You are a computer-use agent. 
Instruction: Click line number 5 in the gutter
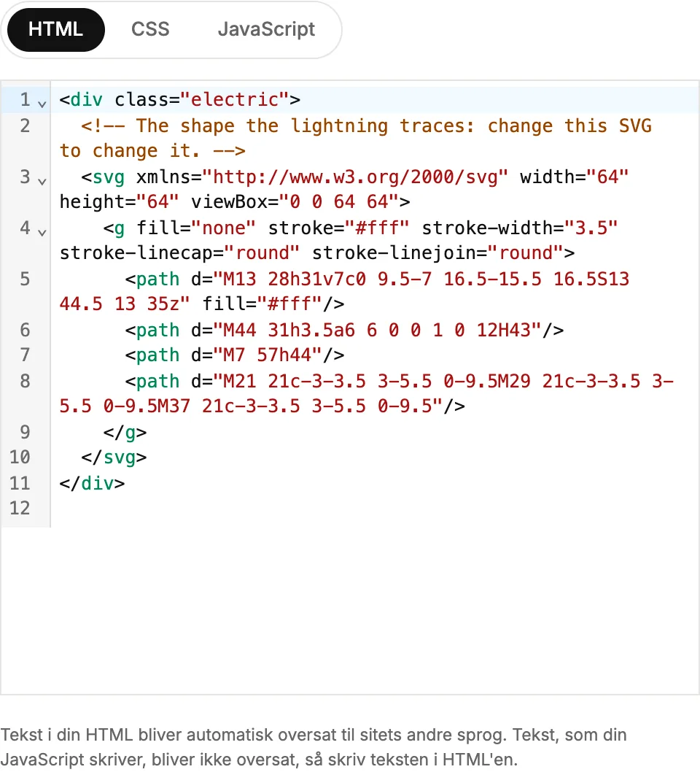[x=25, y=279]
